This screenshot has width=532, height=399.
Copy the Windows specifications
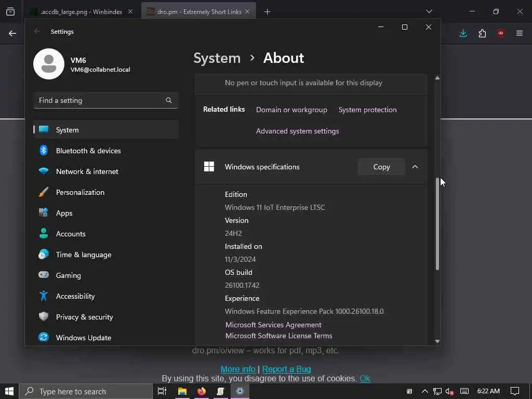[381, 167]
